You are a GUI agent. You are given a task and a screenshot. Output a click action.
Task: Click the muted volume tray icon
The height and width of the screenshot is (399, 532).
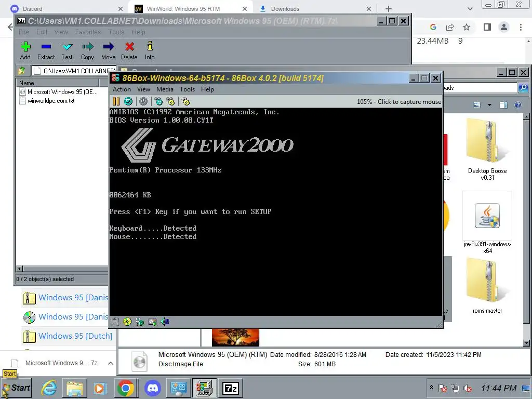(468, 388)
